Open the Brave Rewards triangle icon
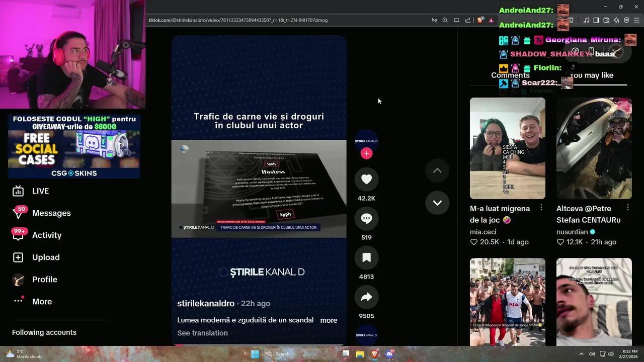 491,20
